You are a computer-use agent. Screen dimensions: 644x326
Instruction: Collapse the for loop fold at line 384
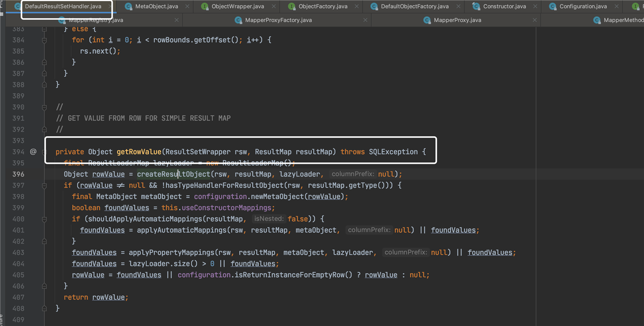[x=44, y=40]
